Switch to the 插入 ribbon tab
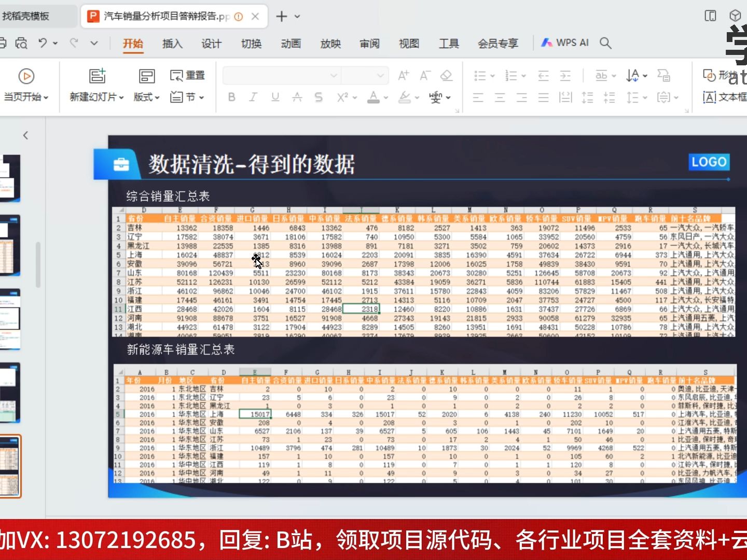 coord(172,44)
